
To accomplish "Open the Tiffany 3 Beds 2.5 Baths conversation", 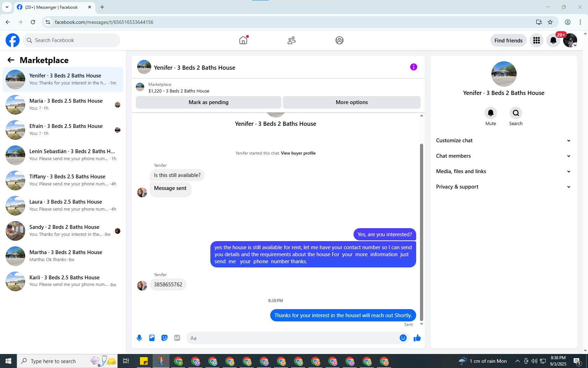I will click(63, 180).
